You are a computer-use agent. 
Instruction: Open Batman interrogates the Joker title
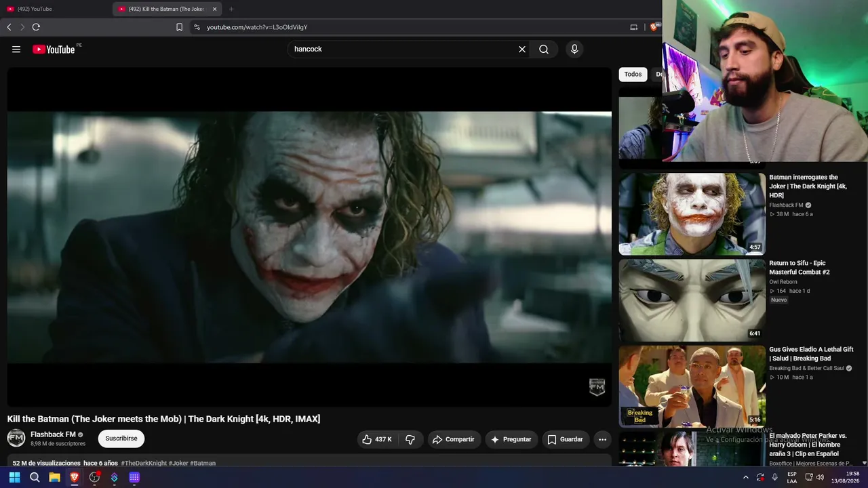point(808,186)
